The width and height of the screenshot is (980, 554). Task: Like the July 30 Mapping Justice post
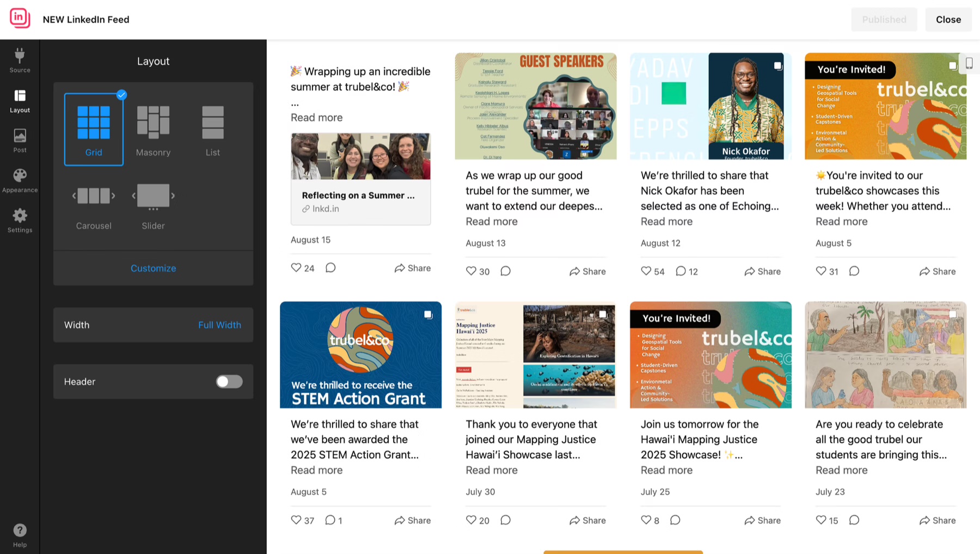pyautogui.click(x=471, y=520)
